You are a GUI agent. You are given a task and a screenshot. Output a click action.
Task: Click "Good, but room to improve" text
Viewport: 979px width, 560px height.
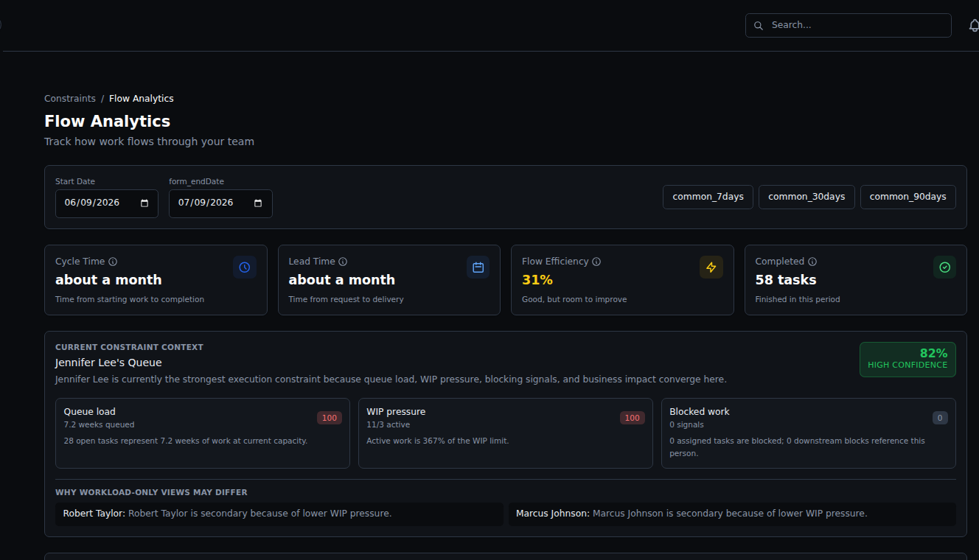574,300
